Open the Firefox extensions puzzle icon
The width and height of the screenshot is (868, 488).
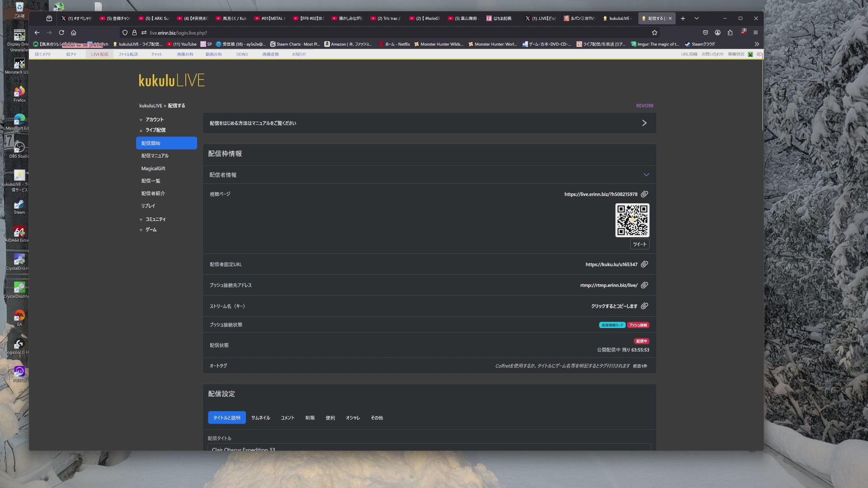point(730,33)
